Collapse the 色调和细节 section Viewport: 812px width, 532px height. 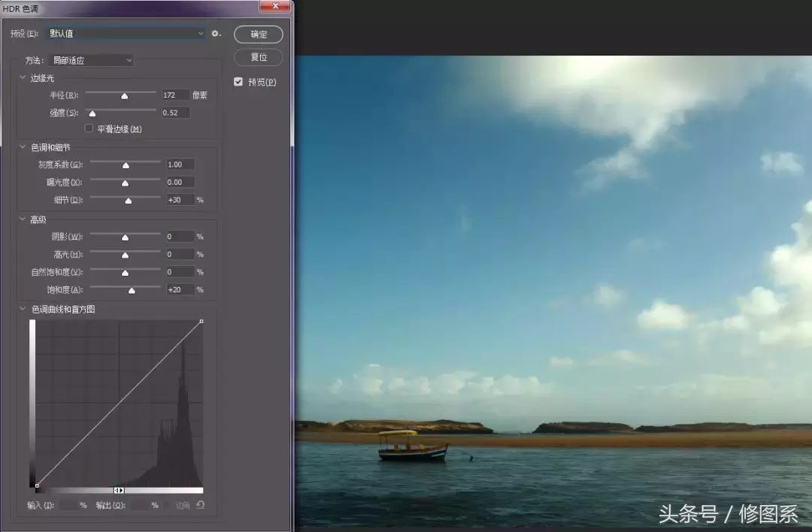click(23, 147)
